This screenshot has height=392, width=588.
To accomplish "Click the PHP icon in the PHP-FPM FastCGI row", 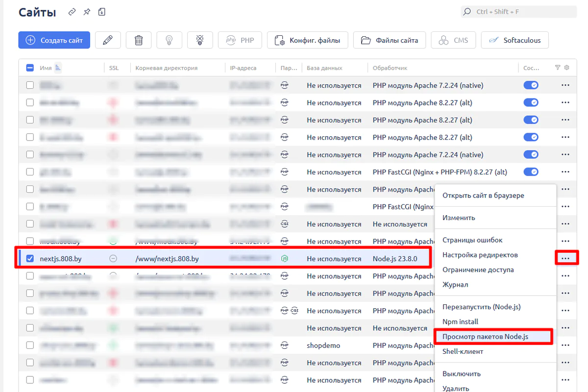I will tap(284, 172).
